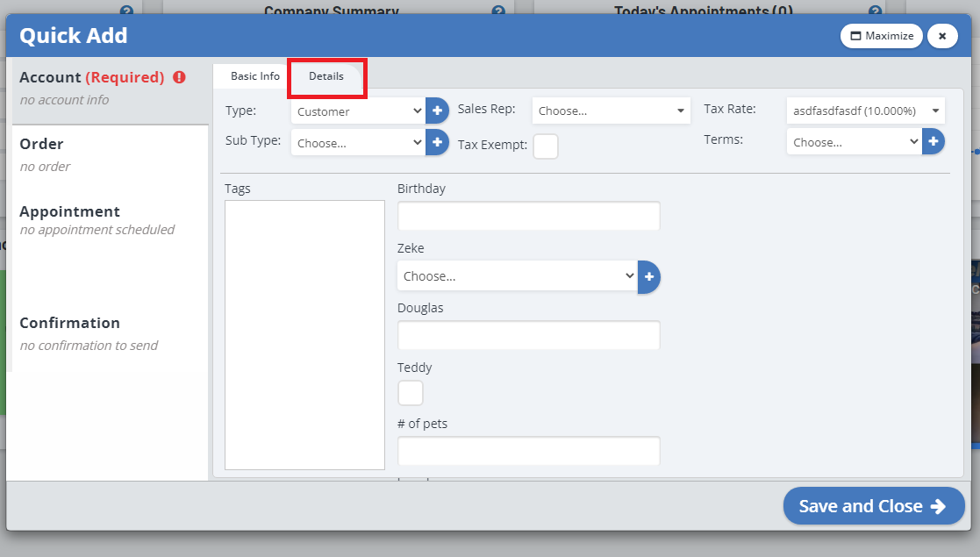Click the Today's Appointments help icon
Viewport: 980px width, 557px height.
pyautogui.click(x=875, y=11)
